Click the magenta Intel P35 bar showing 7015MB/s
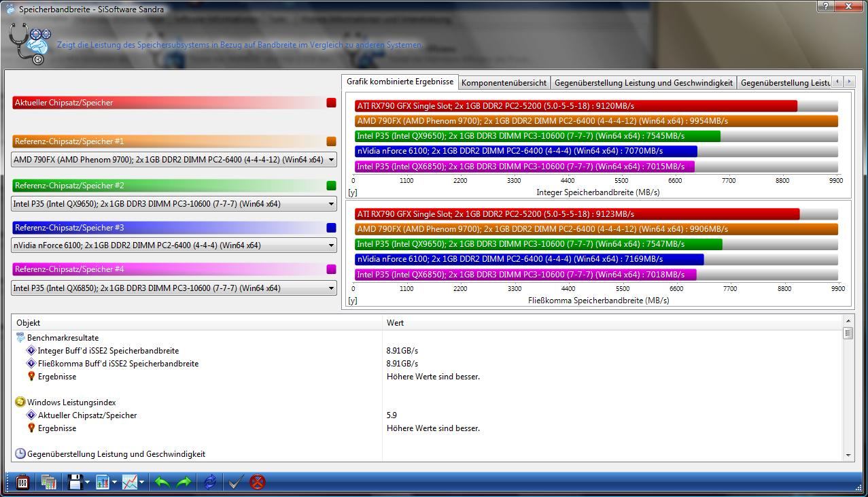868x497 pixels. 525,167
